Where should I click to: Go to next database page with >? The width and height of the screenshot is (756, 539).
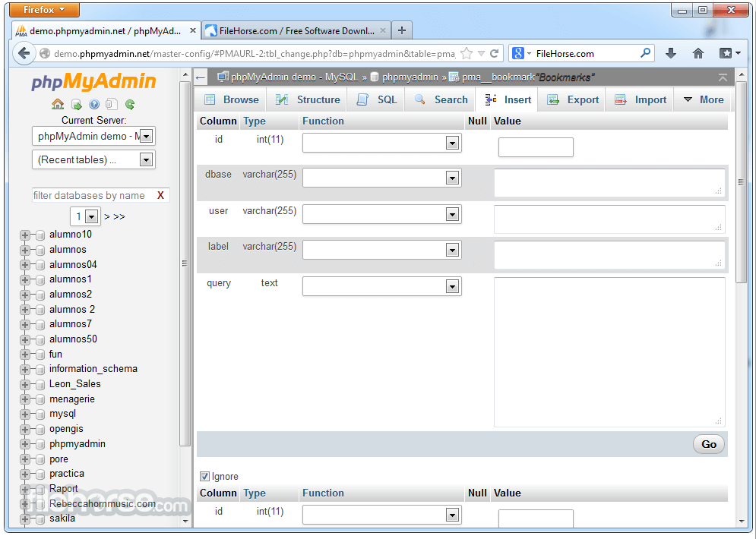tap(107, 217)
